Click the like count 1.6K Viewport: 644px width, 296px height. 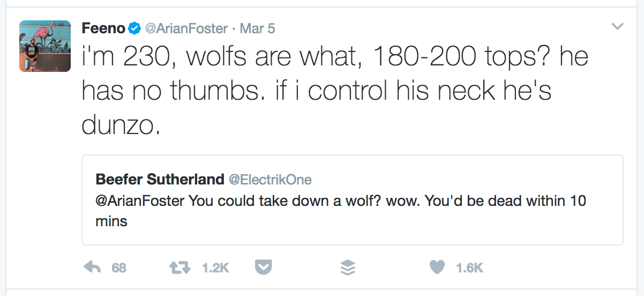[x=469, y=268]
